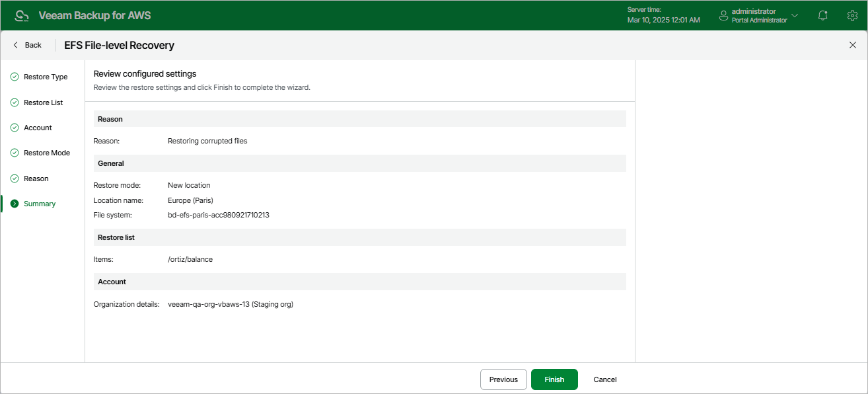
Task: Select the Summary wizard step
Action: 40,204
